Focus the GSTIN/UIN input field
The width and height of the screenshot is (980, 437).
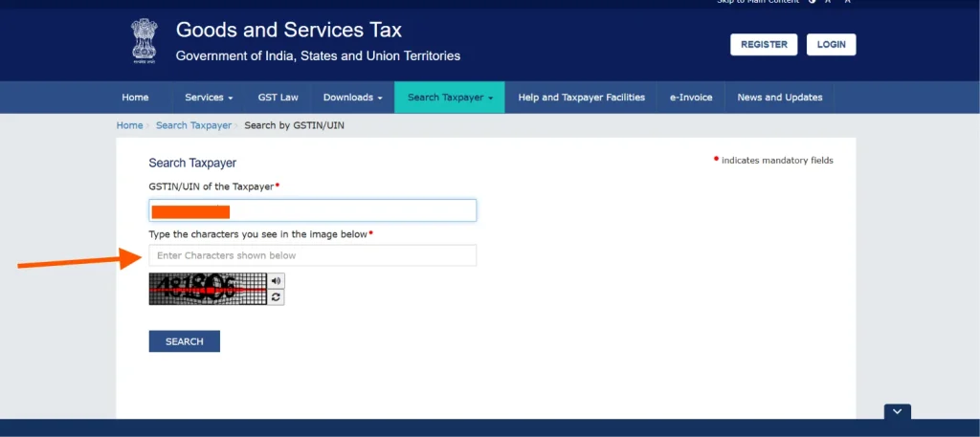pyautogui.click(x=313, y=210)
